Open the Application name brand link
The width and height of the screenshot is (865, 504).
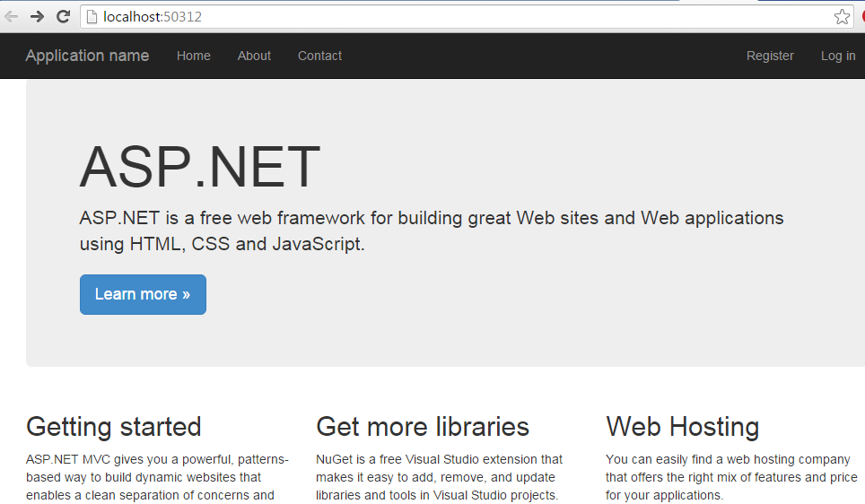tap(87, 56)
